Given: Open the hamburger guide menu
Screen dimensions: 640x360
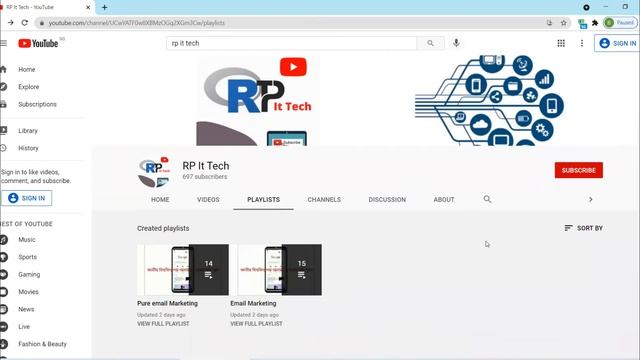Looking at the screenshot, I should click(x=4, y=43).
